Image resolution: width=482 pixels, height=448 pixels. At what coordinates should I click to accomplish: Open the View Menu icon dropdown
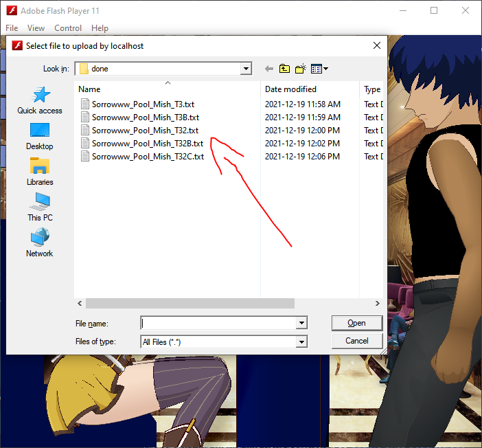tap(319, 69)
